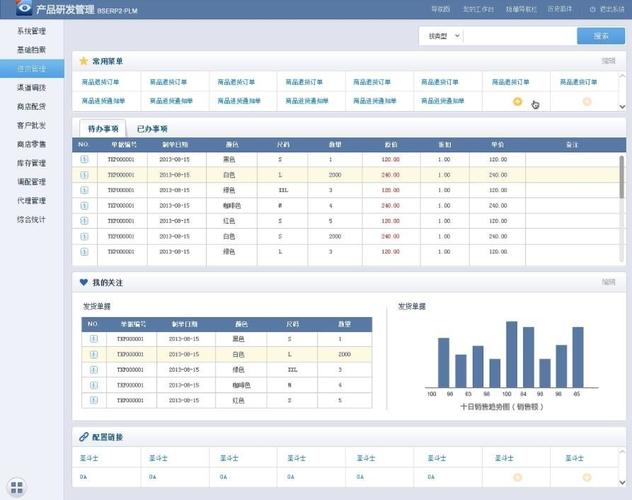Click 备注 column header in 待办事项 table
This screenshot has height=500, width=632.
pyautogui.click(x=572, y=145)
